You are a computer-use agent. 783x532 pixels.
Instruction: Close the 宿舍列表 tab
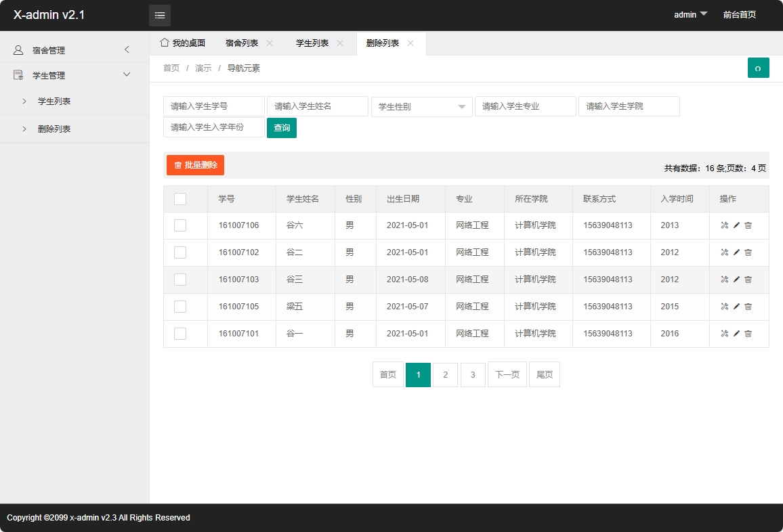[270, 43]
